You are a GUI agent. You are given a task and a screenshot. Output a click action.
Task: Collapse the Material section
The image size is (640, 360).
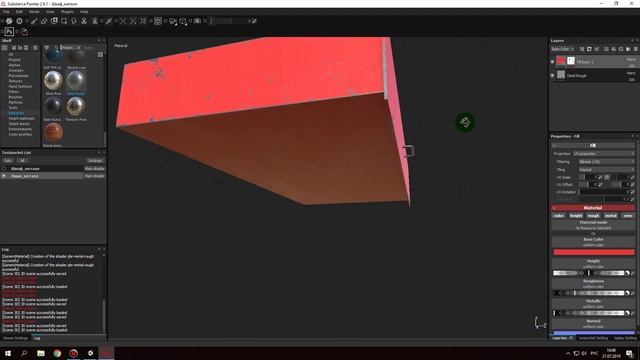(x=554, y=208)
